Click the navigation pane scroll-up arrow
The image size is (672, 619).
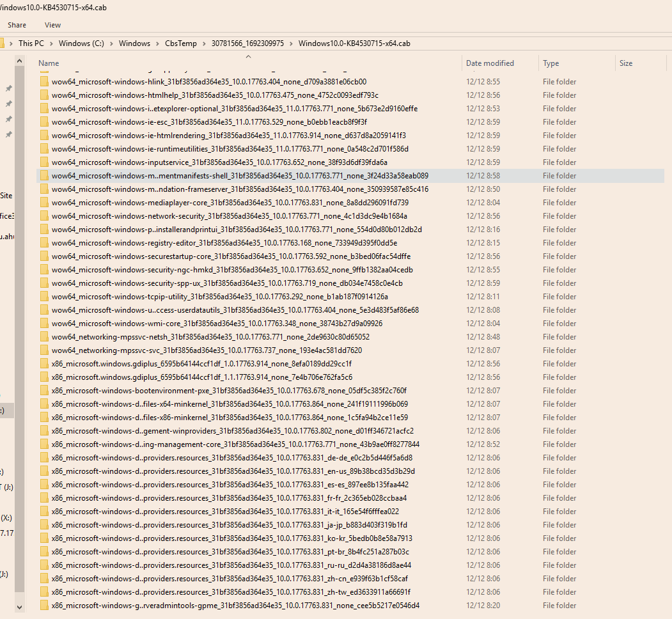19,61
